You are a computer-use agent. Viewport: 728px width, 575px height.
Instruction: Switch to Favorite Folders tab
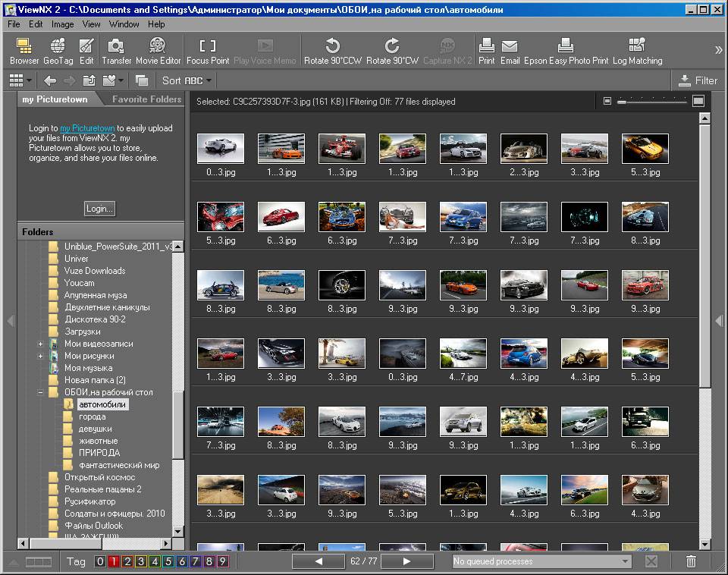click(146, 99)
